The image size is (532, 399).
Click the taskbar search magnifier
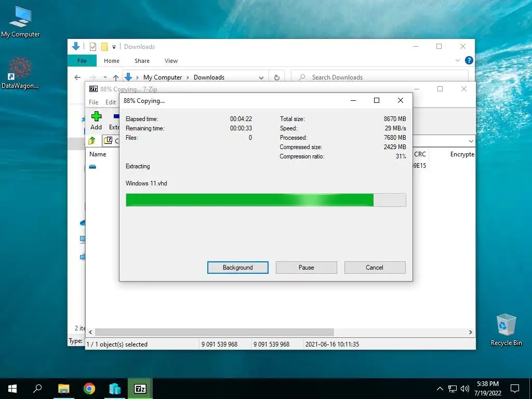pos(37,389)
